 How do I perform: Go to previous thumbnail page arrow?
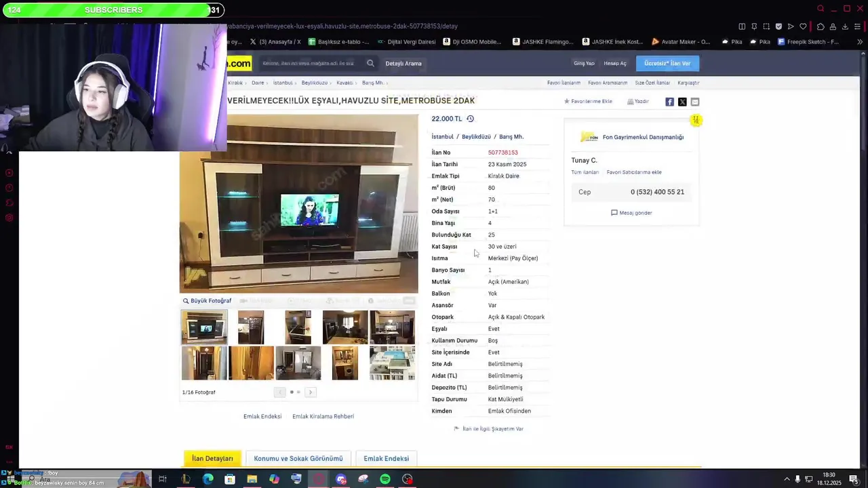(x=279, y=392)
